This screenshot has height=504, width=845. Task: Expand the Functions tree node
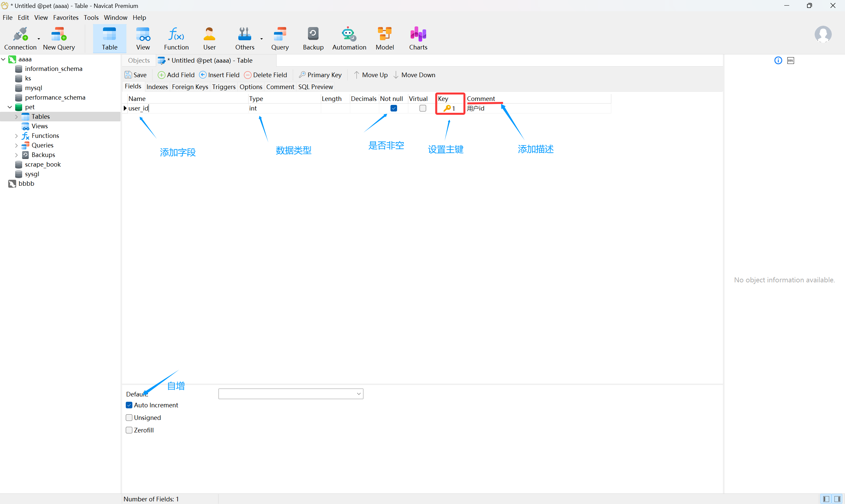(16, 136)
